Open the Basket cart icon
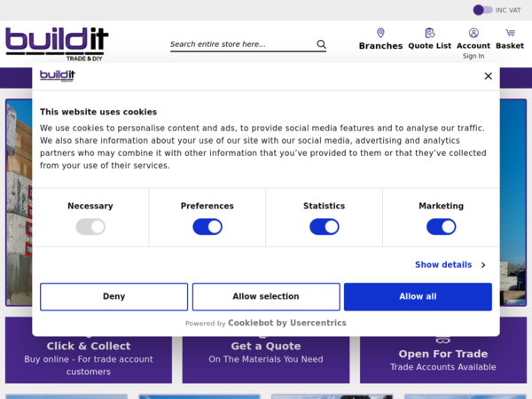The height and width of the screenshot is (399, 532). click(510, 33)
